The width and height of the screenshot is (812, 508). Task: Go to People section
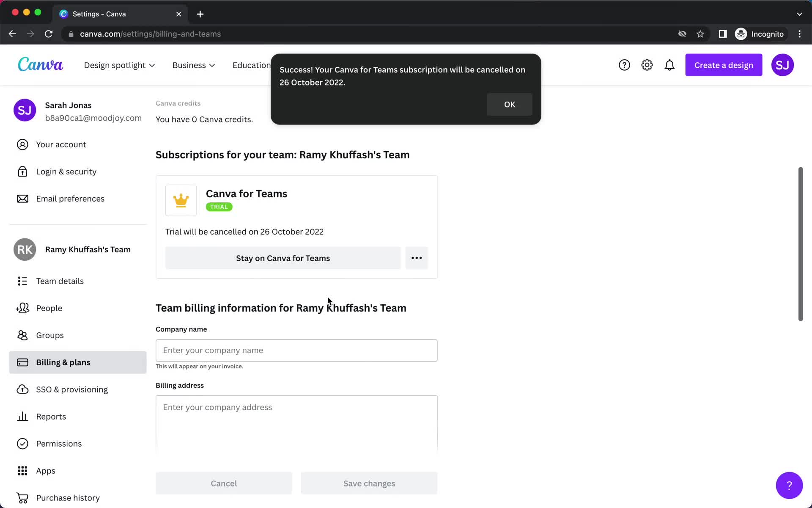click(78, 308)
